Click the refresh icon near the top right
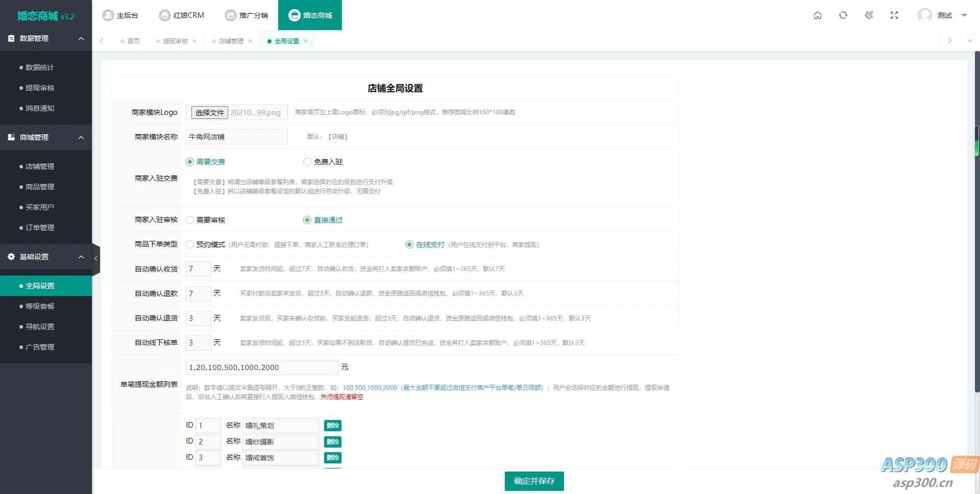Viewport: 980px width, 494px height. click(843, 15)
